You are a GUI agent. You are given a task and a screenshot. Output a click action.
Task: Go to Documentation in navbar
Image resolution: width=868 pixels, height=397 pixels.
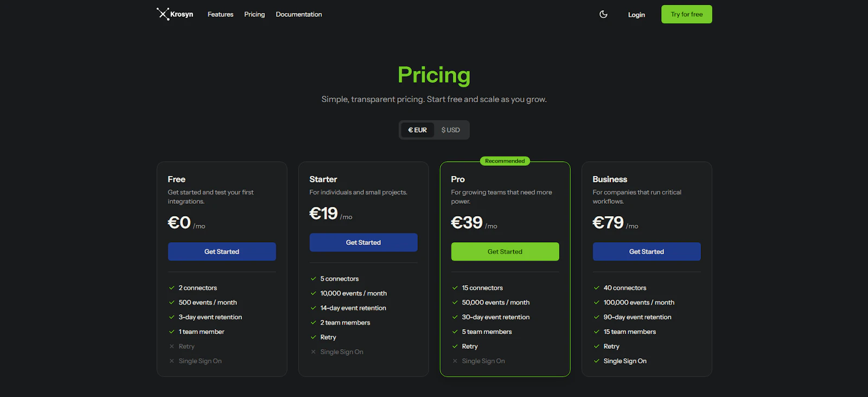tap(299, 14)
